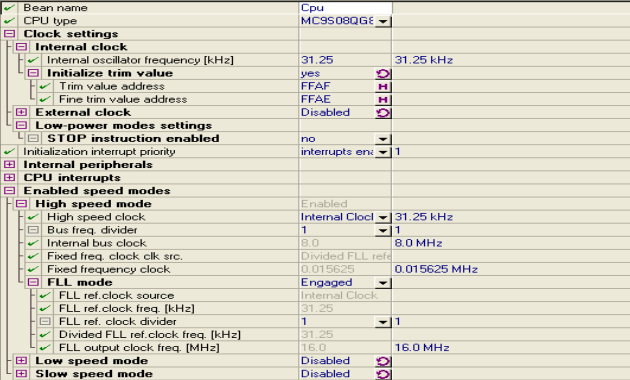
Task: Click the CPU type status checkmark
Action: (10, 21)
